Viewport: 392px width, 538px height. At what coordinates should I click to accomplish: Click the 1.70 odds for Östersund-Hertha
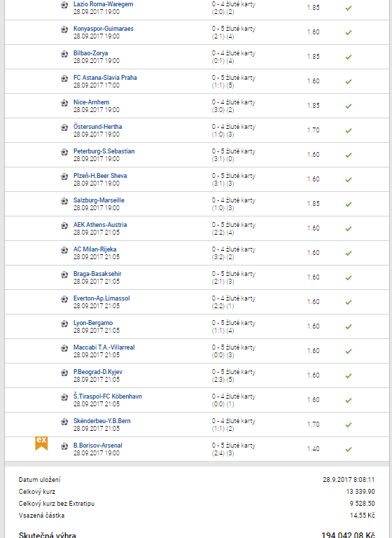[x=313, y=130]
